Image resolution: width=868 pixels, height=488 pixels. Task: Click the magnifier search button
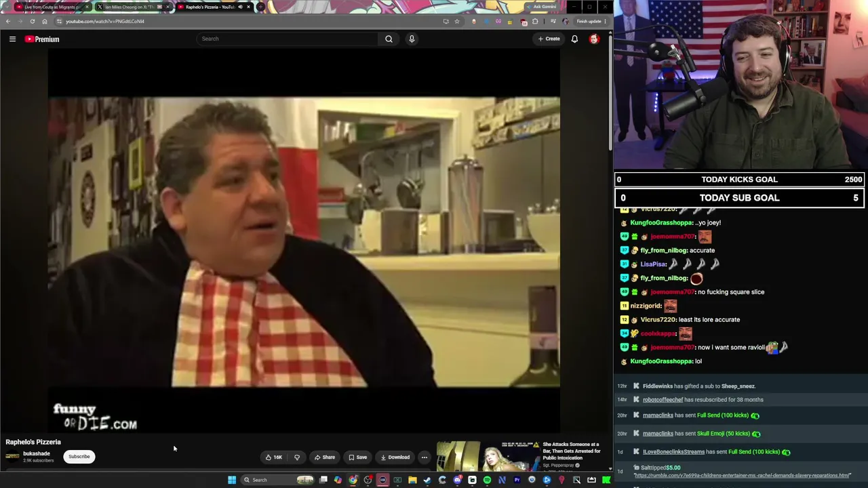point(389,39)
